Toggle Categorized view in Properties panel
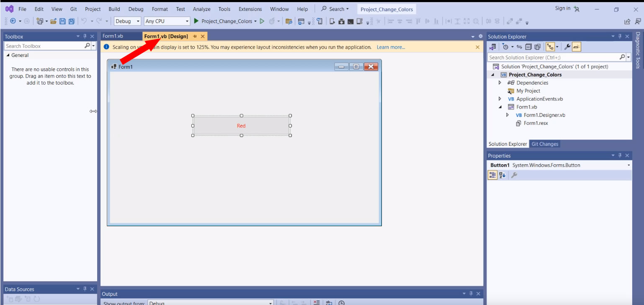644x305 pixels. (x=493, y=176)
